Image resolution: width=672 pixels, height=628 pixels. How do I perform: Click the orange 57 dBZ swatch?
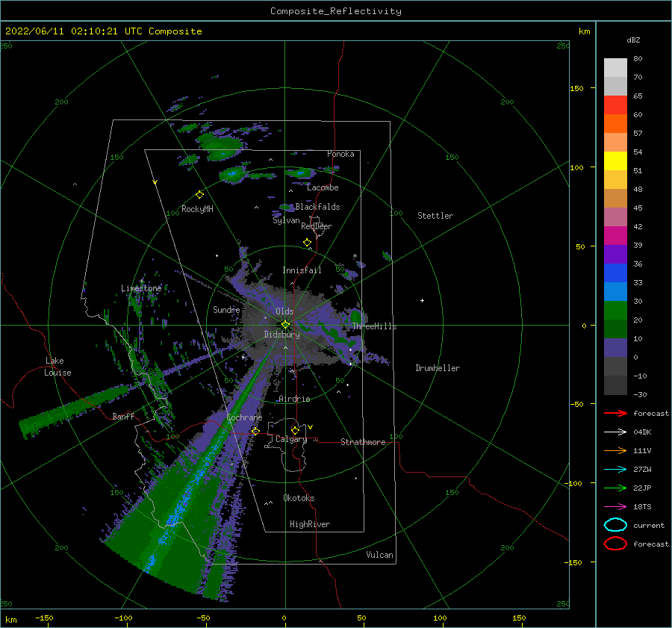tap(615, 124)
